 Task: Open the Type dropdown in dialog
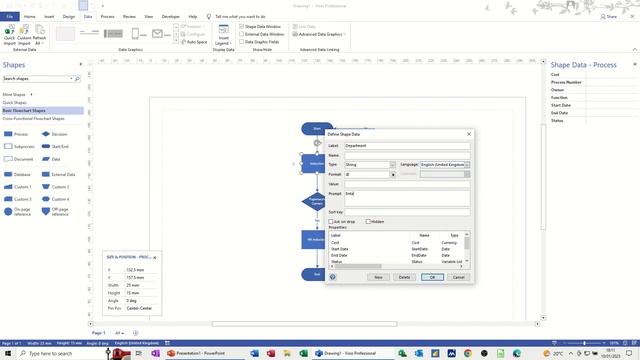coord(392,164)
